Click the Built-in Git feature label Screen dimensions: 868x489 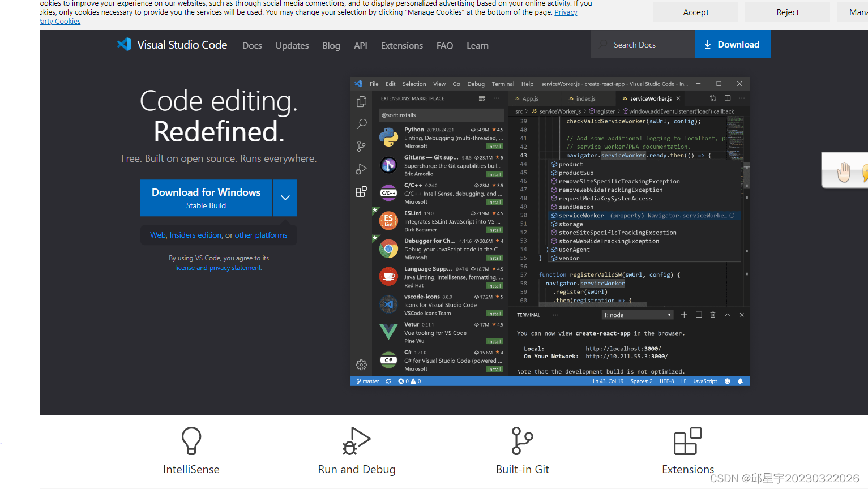[x=523, y=470]
